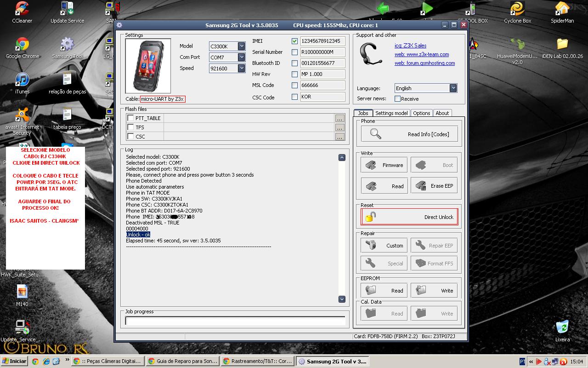Browse for the CSC flash file
The width and height of the screenshot is (588, 368).
339,137
